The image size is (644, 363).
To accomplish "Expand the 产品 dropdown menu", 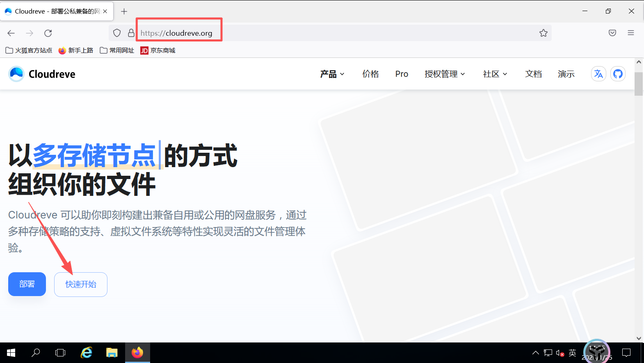I will click(x=332, y=74).
